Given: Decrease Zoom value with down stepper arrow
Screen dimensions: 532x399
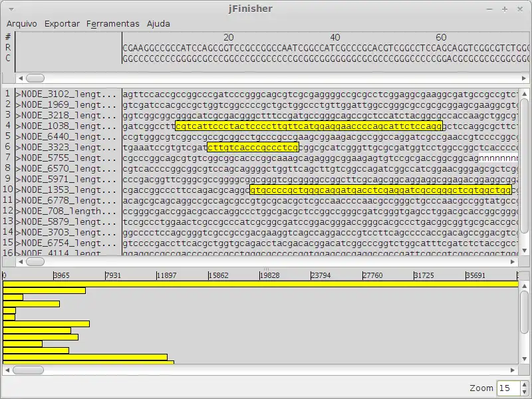Looking at the screenshot, I should [524, 391].
